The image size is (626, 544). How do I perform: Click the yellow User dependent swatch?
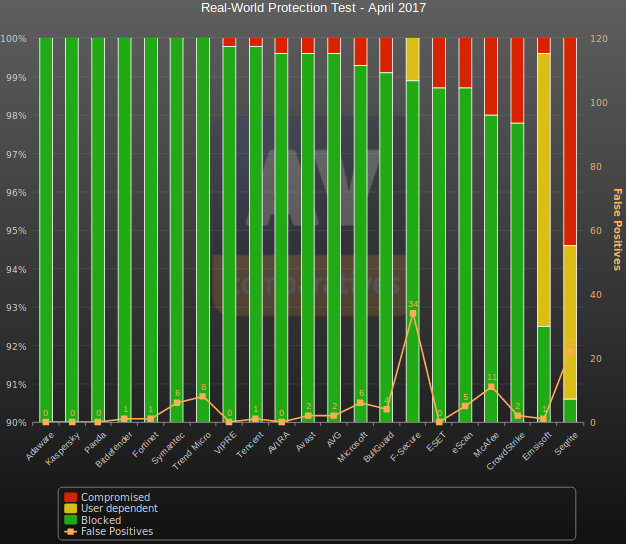[70, 508]
